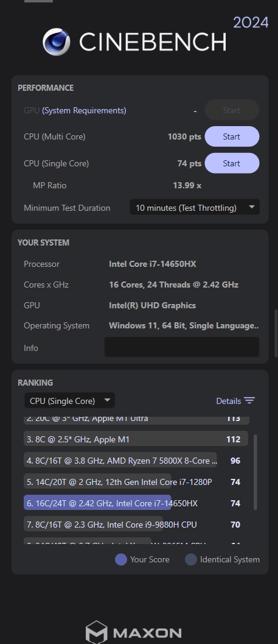
Task: Click the 74 pts single core score
Action: (189, 163)
